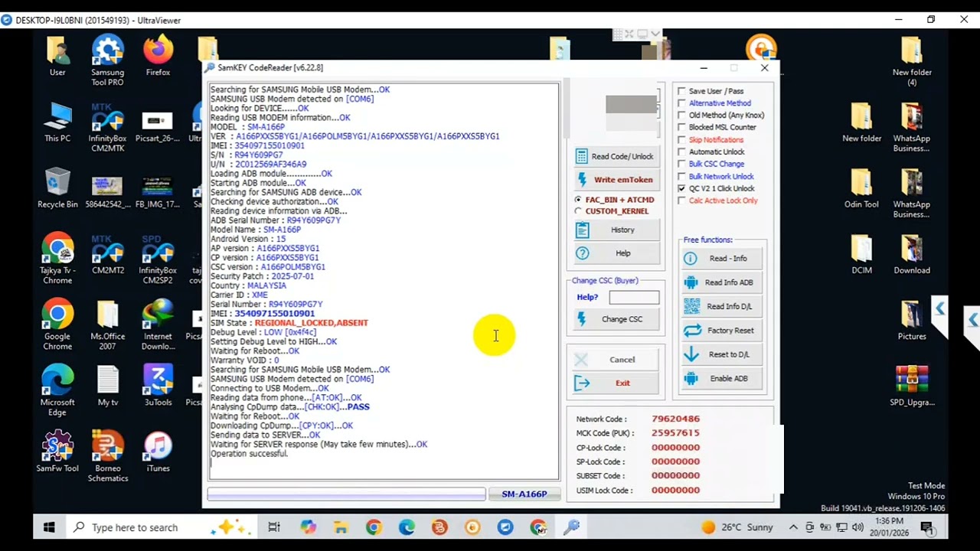Uncheck QC V2 1 Click Unlock
The image size is (980, 551).
click(682, 188)
